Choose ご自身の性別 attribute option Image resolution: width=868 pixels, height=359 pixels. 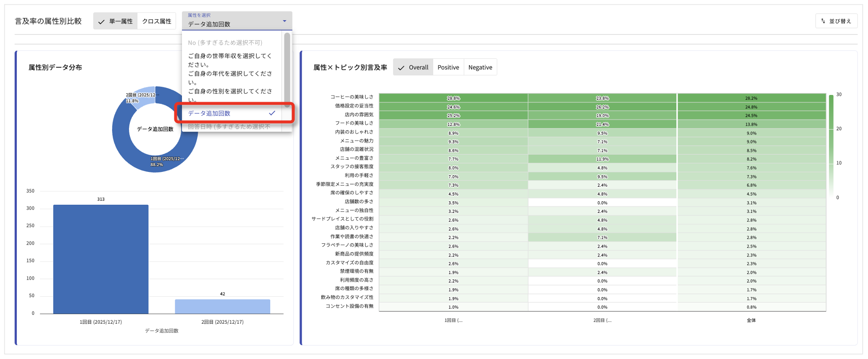click(x=230, y=95)
